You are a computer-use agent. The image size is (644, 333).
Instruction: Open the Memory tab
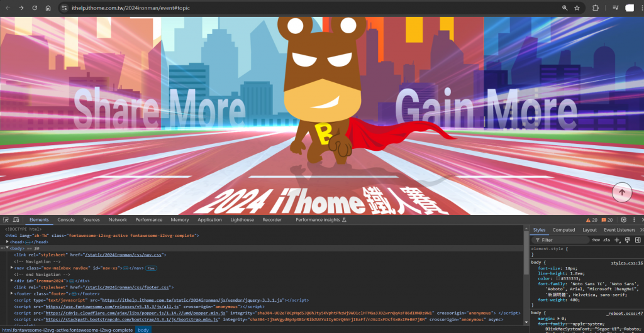(179, 220)
